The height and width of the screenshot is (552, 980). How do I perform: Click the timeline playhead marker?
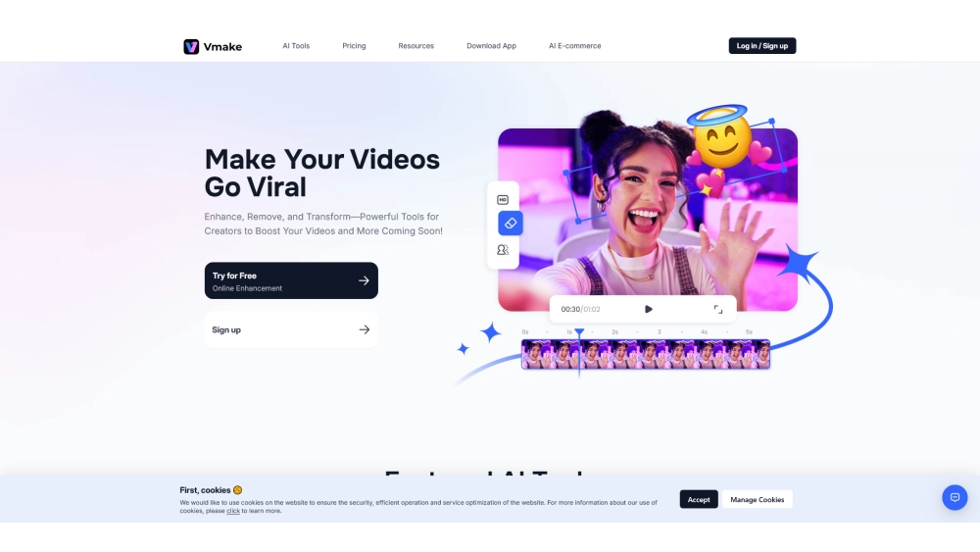pyautogui.click(x=579, y=332)
